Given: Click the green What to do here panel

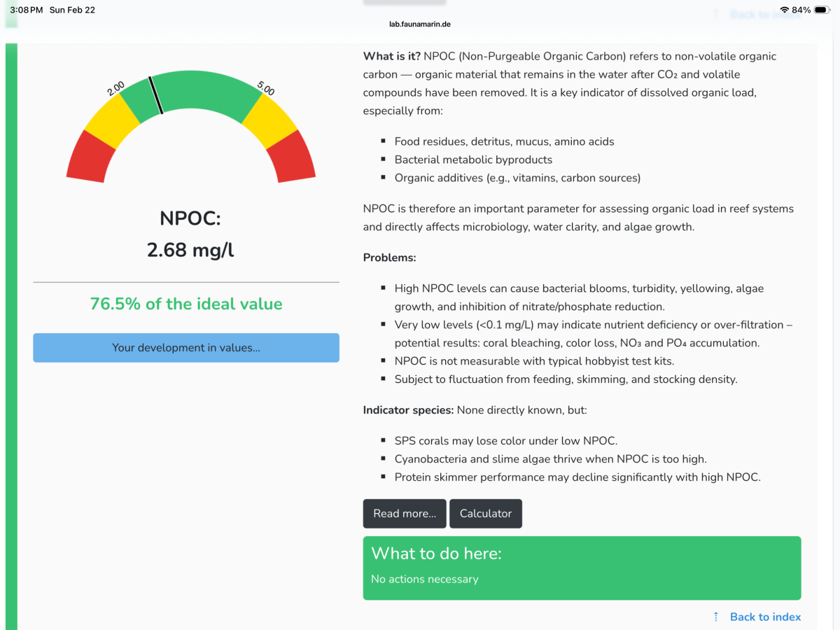Looking at the screenshot, I should [582, 568].
